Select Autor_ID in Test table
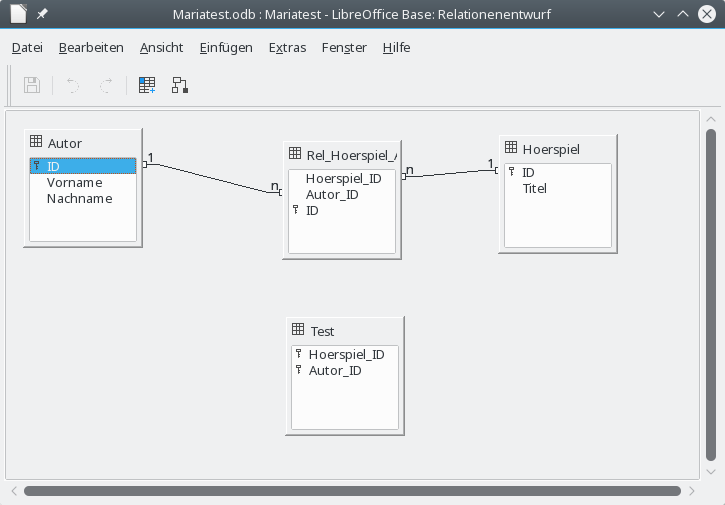The image size is (725, 505). tap(345, 370)
